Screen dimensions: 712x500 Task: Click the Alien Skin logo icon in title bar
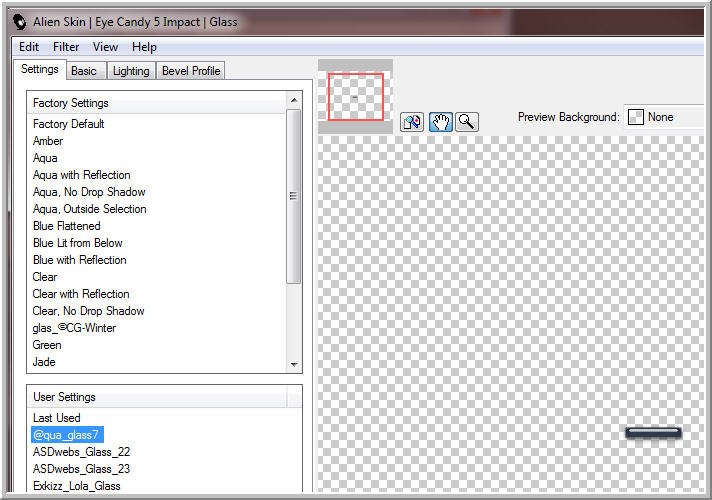(20, 22)
